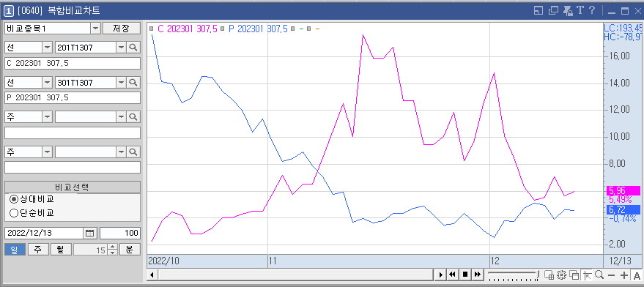
Task: Toggle the fourth legend marker square
Action: pyautogui.click(x=308, y=29)
